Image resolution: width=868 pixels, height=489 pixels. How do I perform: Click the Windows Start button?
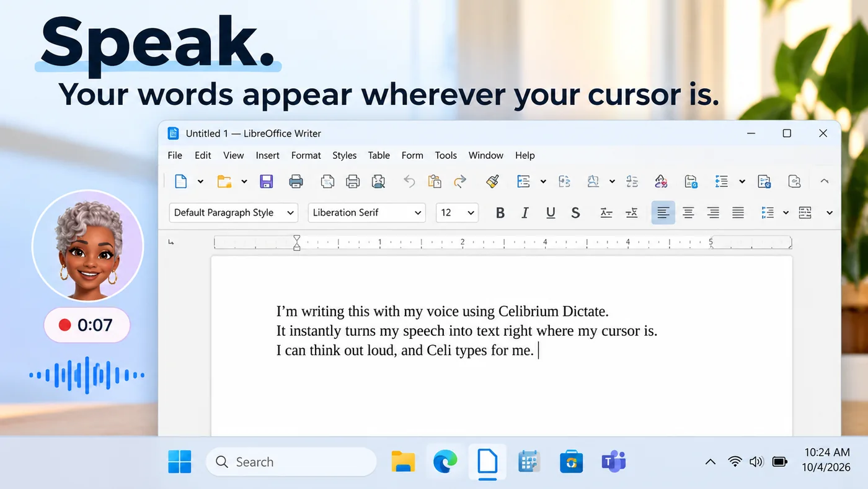(x=180, y=462)
